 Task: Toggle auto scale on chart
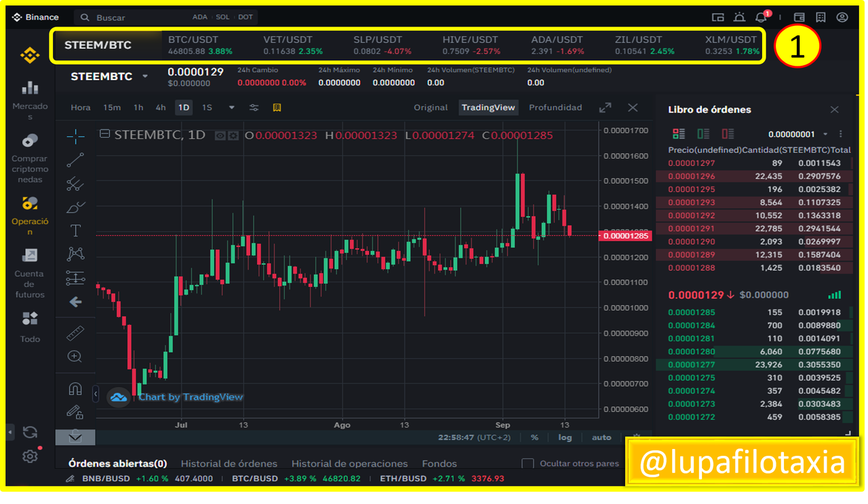pyautogui.click(x=601, y=438)
